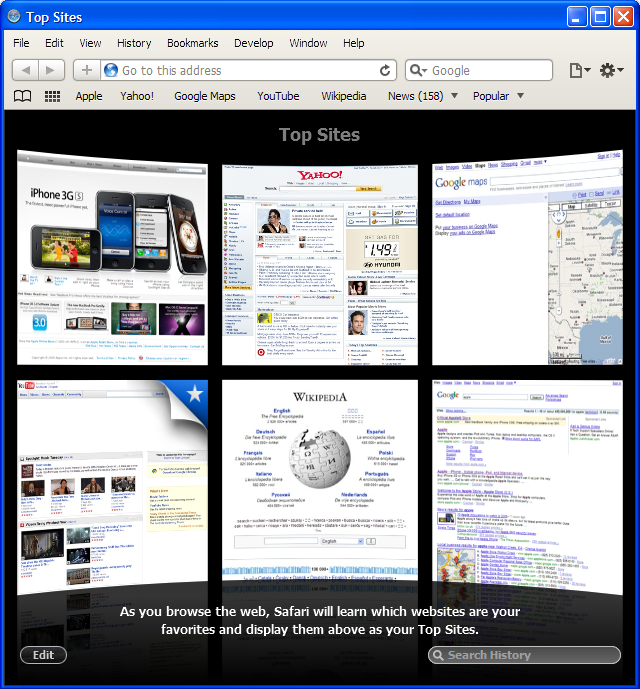Open the gear settings menu

pos(611,70)
